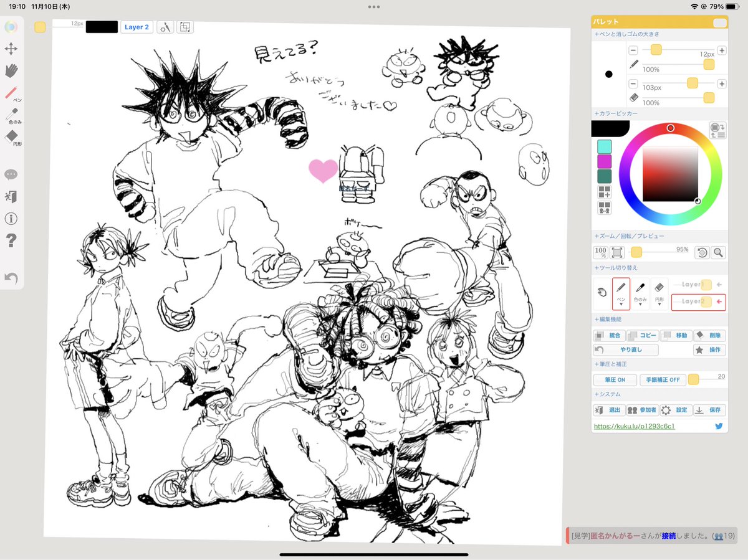Image resolution: width=748 pixels, height=560 pixels.
Task: Click the 移動 move button
Action: pos(676,335)
